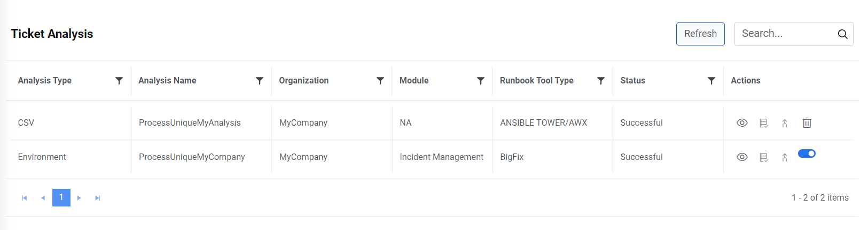
Task: View the Environment analysis with the eye icon
Action: 742,157
